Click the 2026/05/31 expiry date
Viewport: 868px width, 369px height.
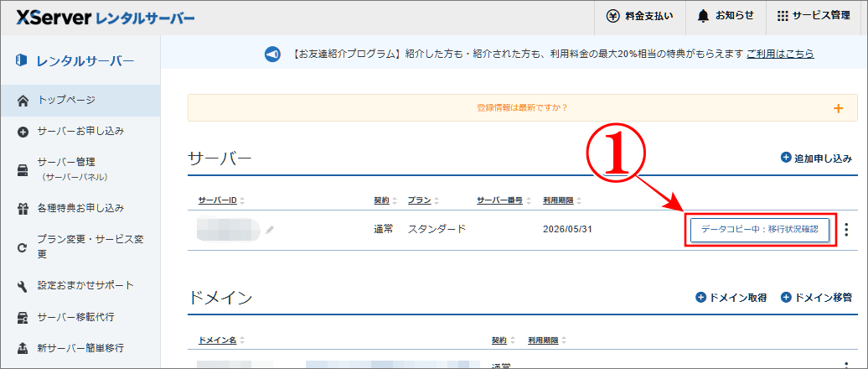coord(568,229)
